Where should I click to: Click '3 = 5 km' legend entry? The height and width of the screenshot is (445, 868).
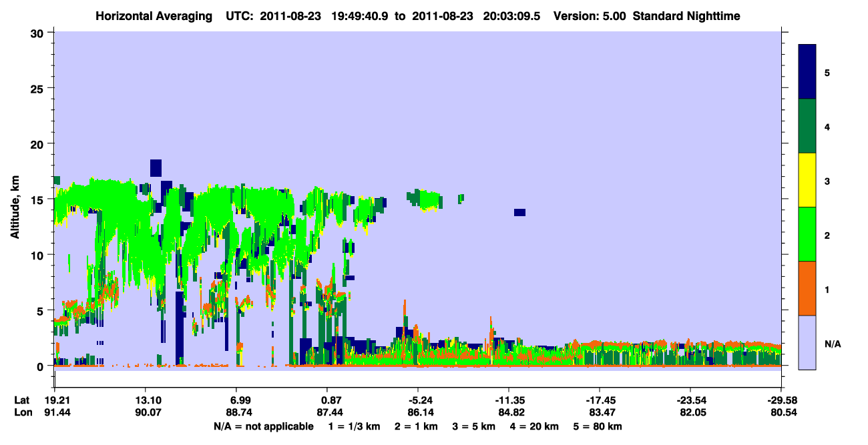[x=473, y=426]
